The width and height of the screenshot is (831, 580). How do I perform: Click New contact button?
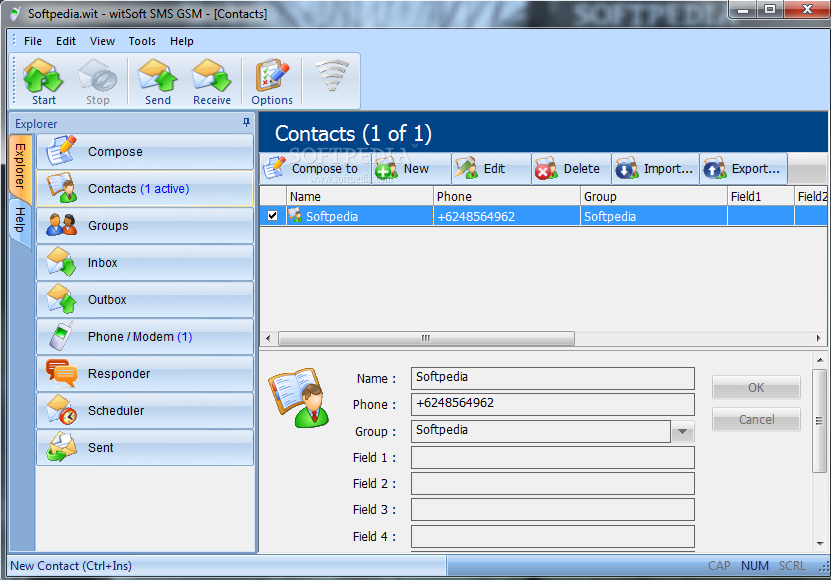click(409, 169)
